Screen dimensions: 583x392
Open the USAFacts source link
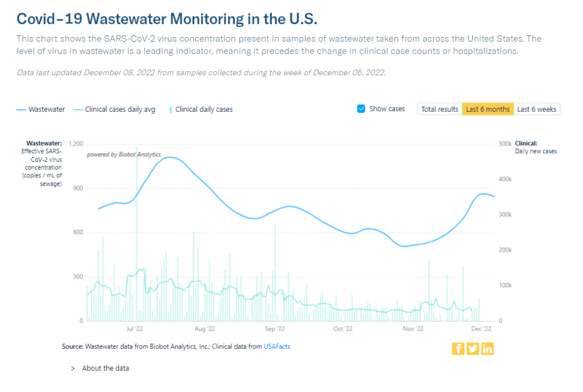(x=277, y=346)
